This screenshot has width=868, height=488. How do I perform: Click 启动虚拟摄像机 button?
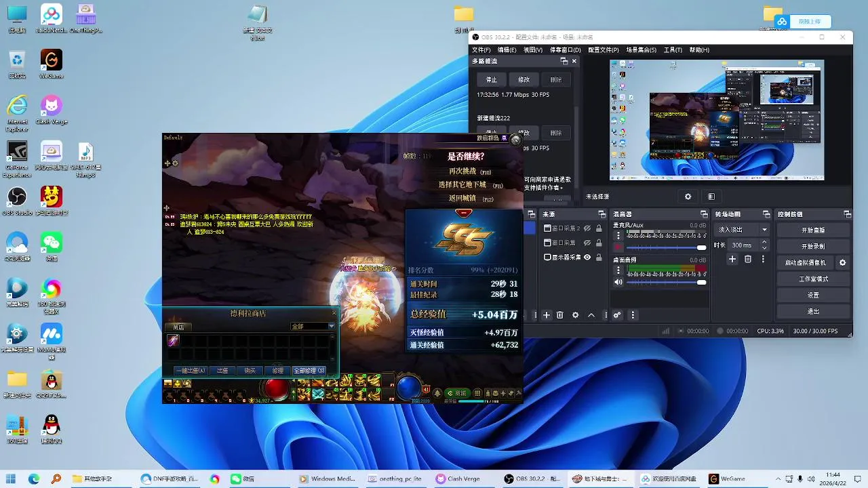[x=806, y=262]
